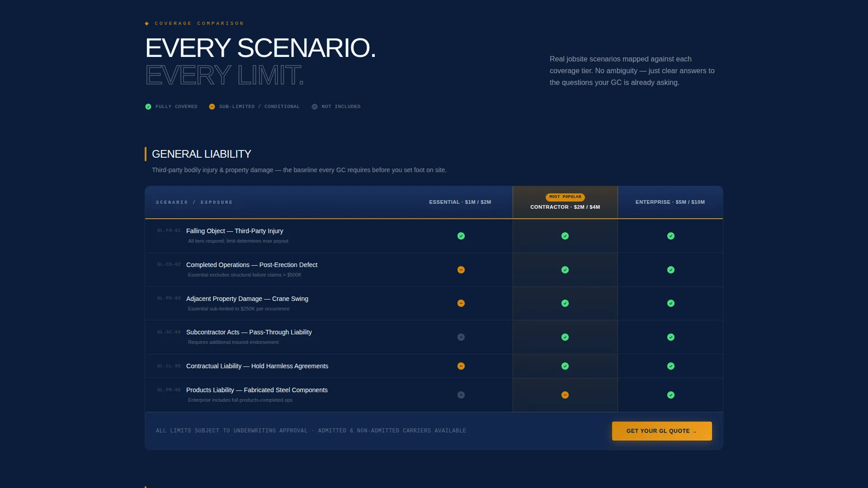Select Enterprise $5M / $10M column header
Image resolution: width=868 pixels, height=488 pixels.
(x=670, y=202)
